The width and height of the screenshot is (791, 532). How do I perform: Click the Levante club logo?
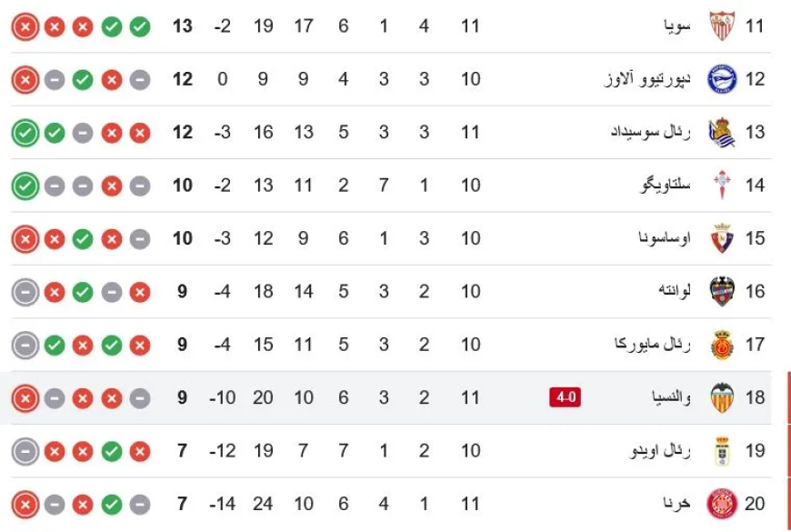[722, 291]
